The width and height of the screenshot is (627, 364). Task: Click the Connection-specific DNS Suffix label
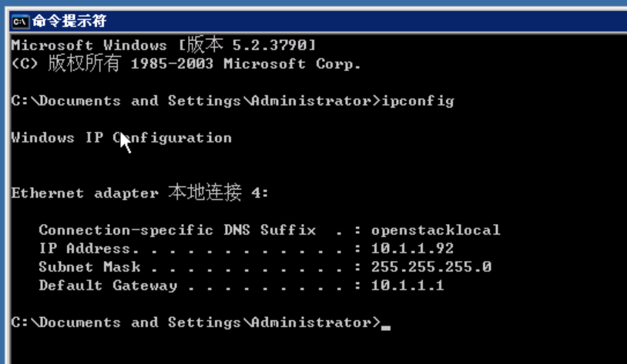[x=177, y=230]
